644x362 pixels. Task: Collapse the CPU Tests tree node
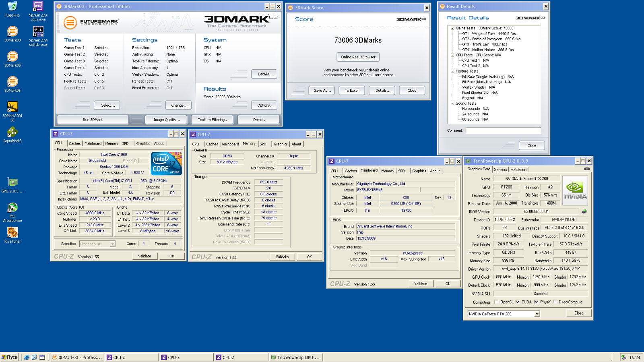click(x=452, y=55)
